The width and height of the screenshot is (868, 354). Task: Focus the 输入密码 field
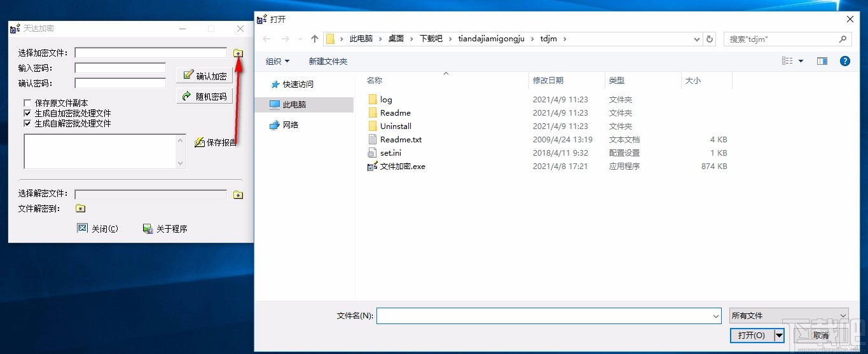120,68
